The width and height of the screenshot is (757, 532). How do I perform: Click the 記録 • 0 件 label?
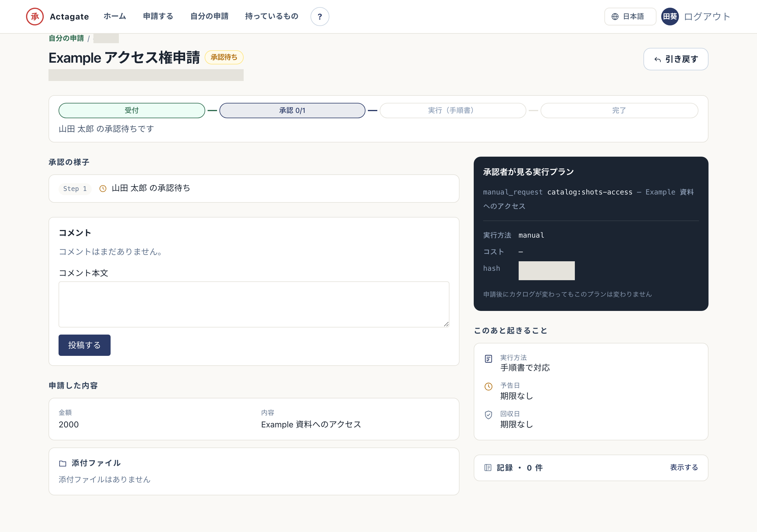click(520, 468)
